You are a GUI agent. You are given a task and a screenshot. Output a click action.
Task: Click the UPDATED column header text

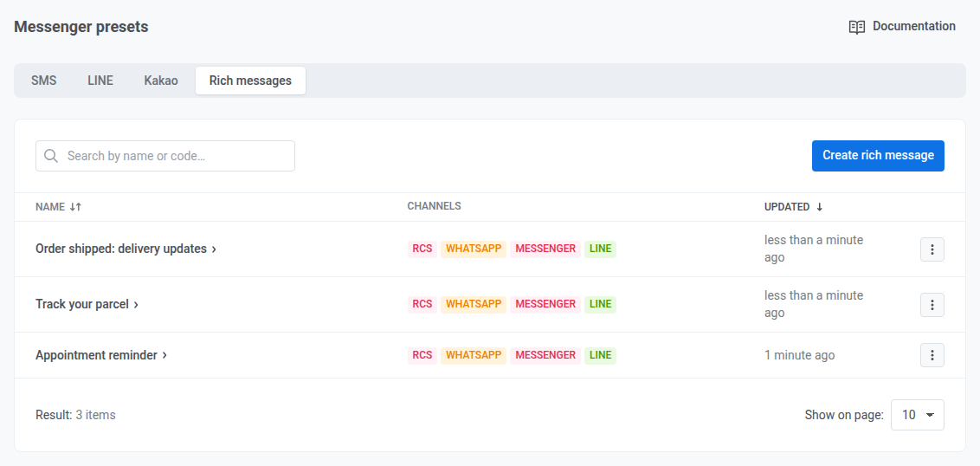pyautogui.click(x=787, y=207)
